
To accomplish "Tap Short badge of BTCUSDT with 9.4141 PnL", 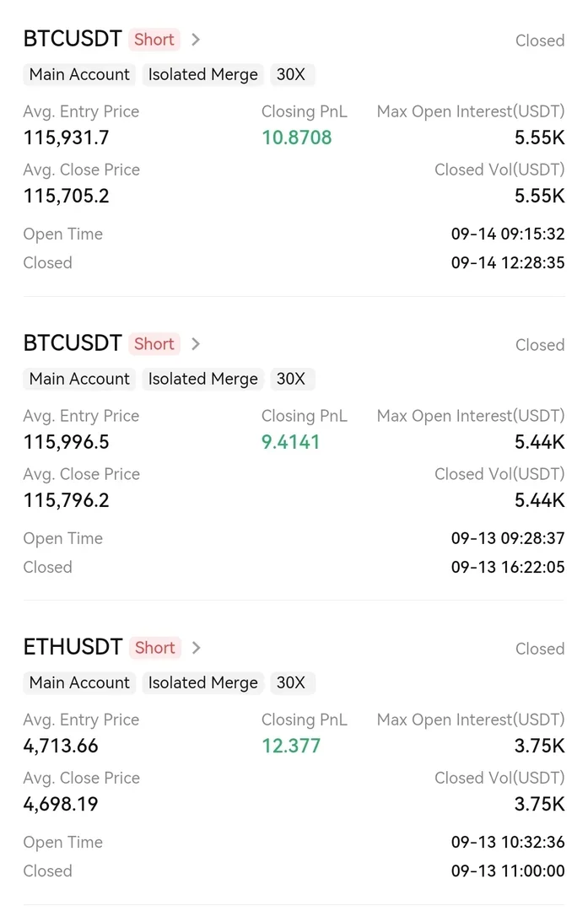I will point(154,344).
